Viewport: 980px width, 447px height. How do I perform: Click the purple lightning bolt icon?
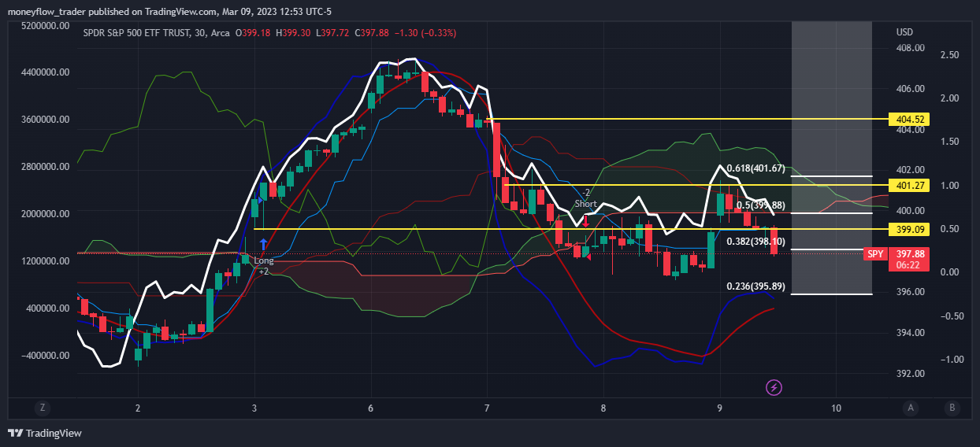(774, 387)
